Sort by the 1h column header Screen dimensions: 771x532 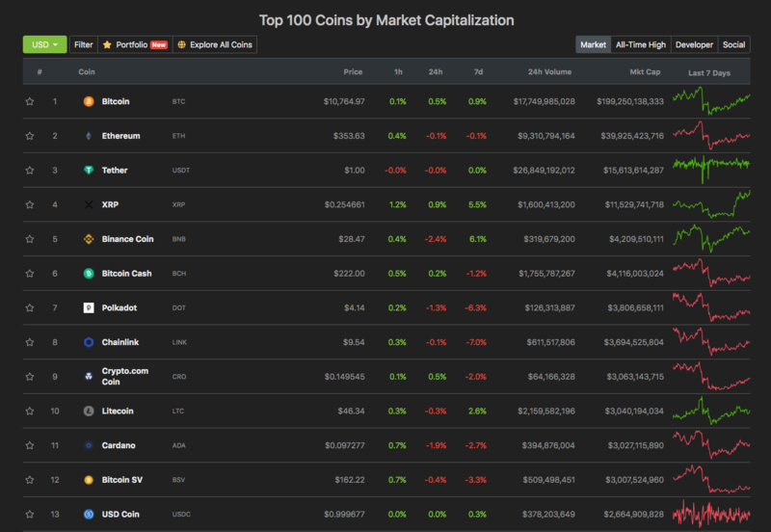tap(398, 71)
